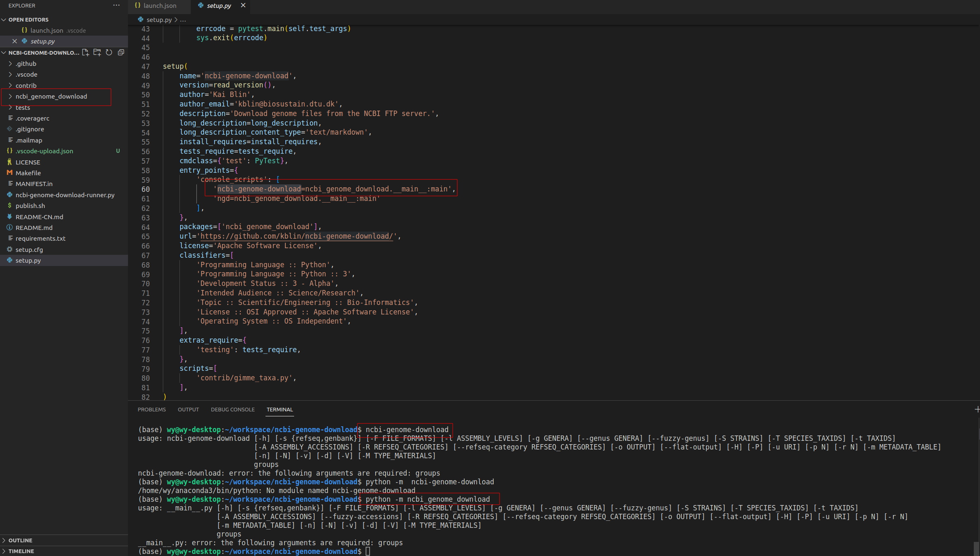980x556 pixels.
Task: Click the MANIFEST.in file icon
Action: (10, 184)
